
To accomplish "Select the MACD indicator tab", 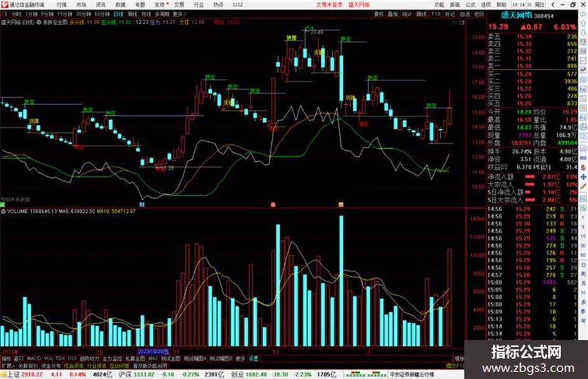I will 34,358.
